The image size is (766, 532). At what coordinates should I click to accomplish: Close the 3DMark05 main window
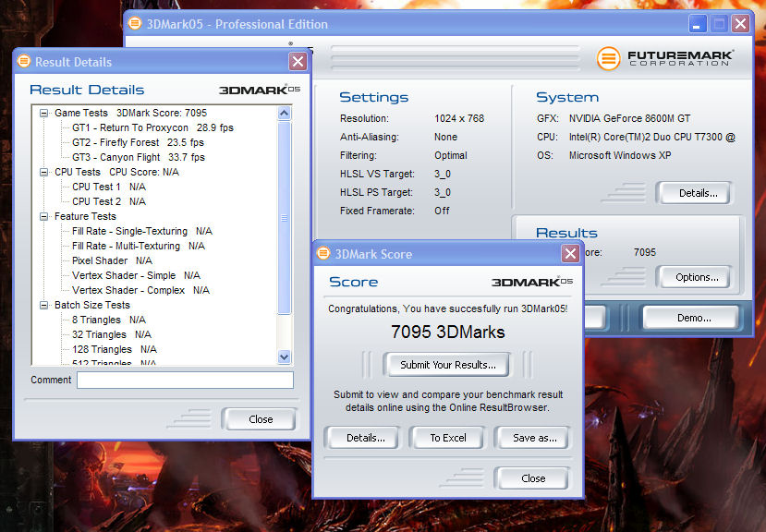tap(741, 24)
